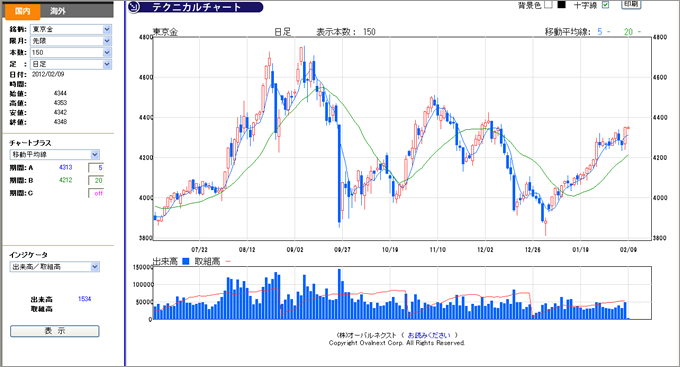Open the チャートプラス 移動平均線 dropdown
680x367 pixels.
55,154
